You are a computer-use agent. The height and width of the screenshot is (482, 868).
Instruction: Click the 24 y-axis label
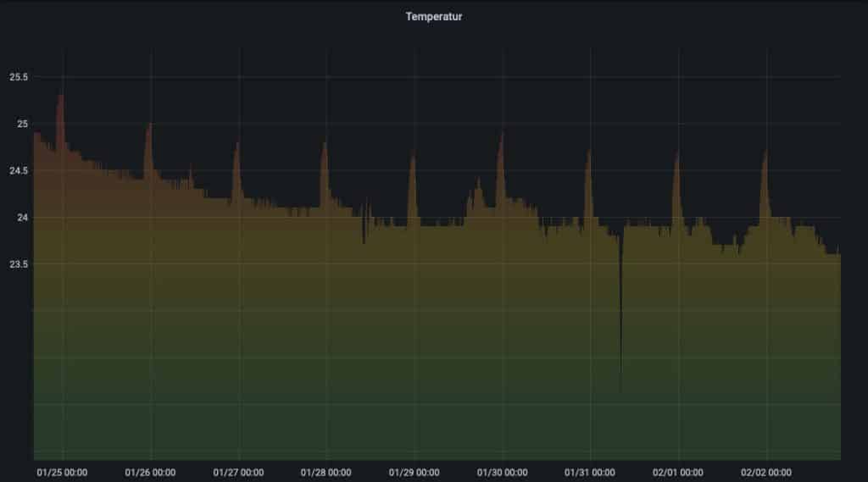pos(22,218)
